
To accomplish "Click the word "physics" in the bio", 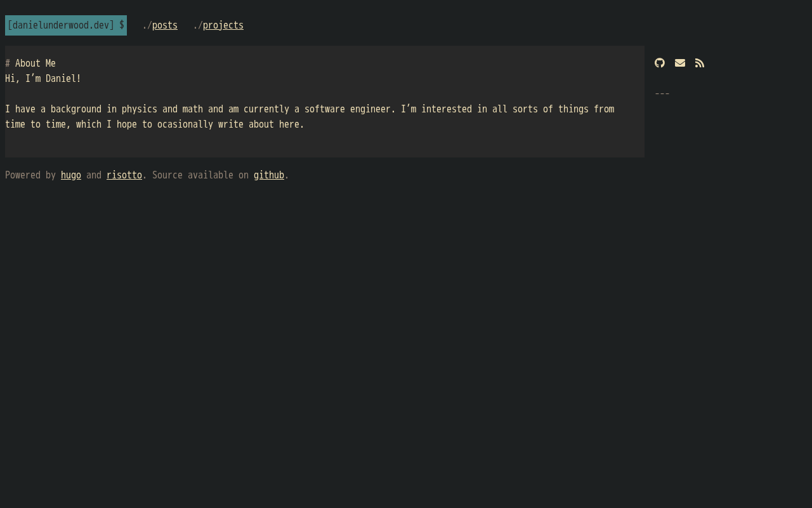I will pyautogui.click(x=140, y=109).
